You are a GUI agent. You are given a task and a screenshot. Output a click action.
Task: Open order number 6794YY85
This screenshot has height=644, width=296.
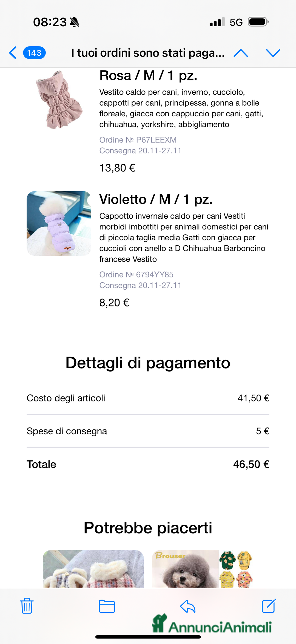pyautogui.click(x=136, y=275)
